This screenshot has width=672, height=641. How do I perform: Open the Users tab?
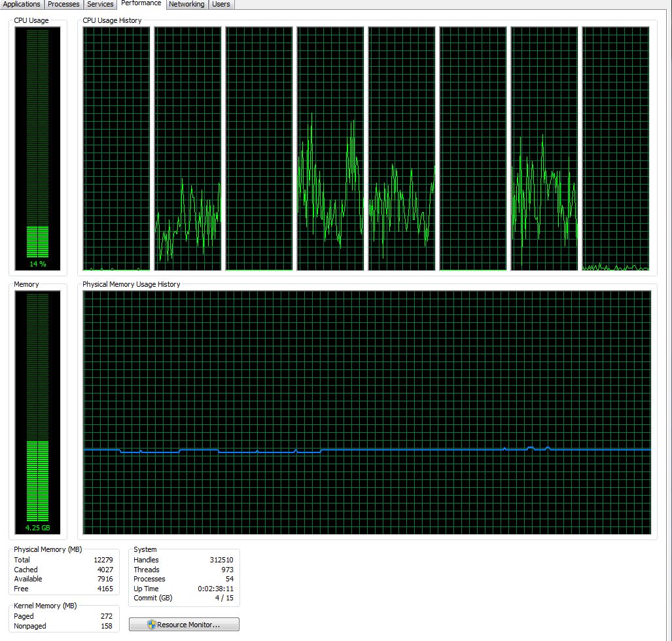click(x=221, y=5)
